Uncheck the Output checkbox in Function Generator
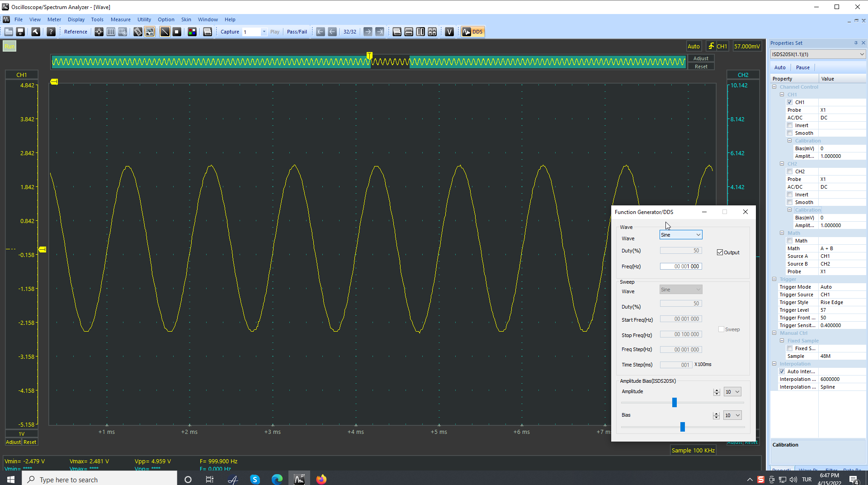Screen dimensions: 868x485 pos(720,252)
